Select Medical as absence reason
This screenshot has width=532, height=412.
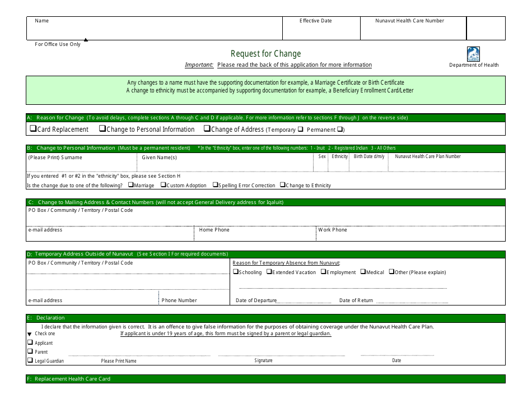[x=362, y=272]
